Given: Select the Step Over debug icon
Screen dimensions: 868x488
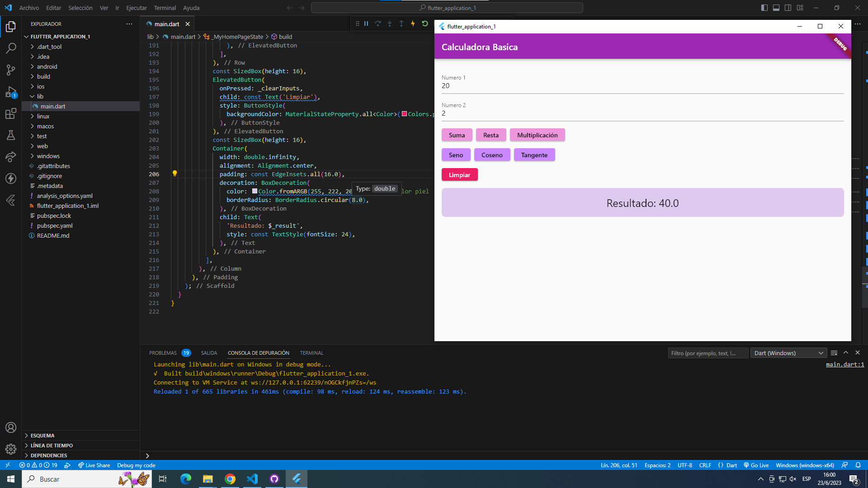Looking at the screenshot, I should coord(378,23).
